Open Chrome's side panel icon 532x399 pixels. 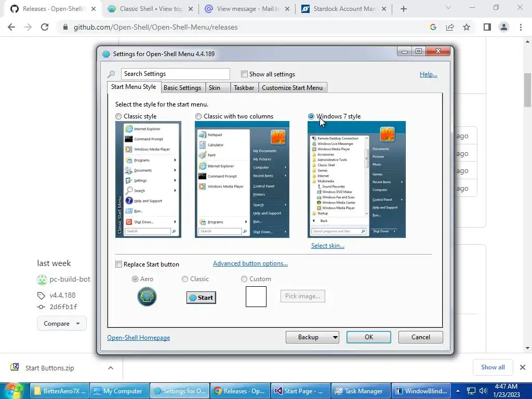point(487,27)
